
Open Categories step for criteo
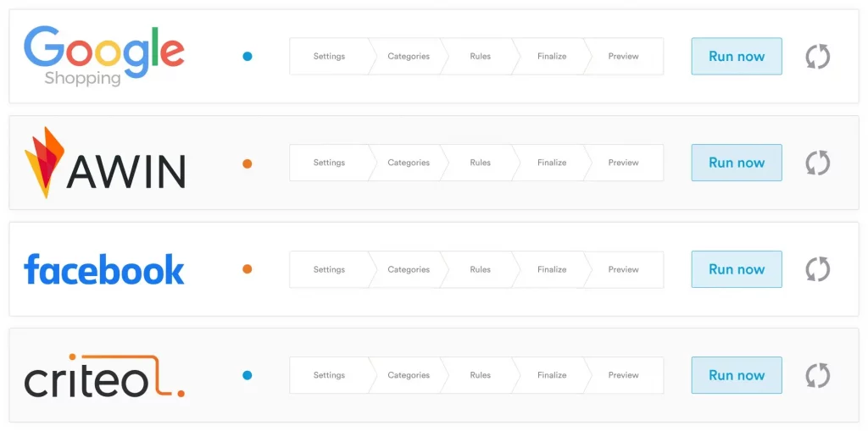pyautogui.click(x=409, y=375)
